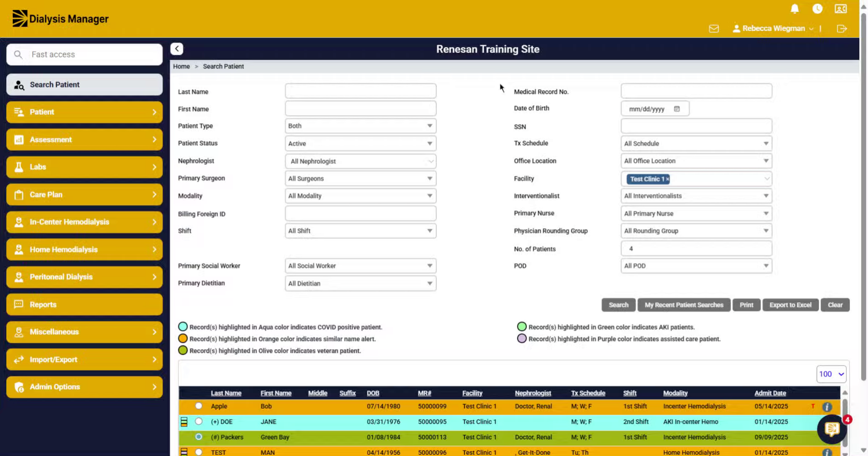Select the Apple Bob patient radio button
This screenshot has width=868, height=456.
[x=199, y=406]
